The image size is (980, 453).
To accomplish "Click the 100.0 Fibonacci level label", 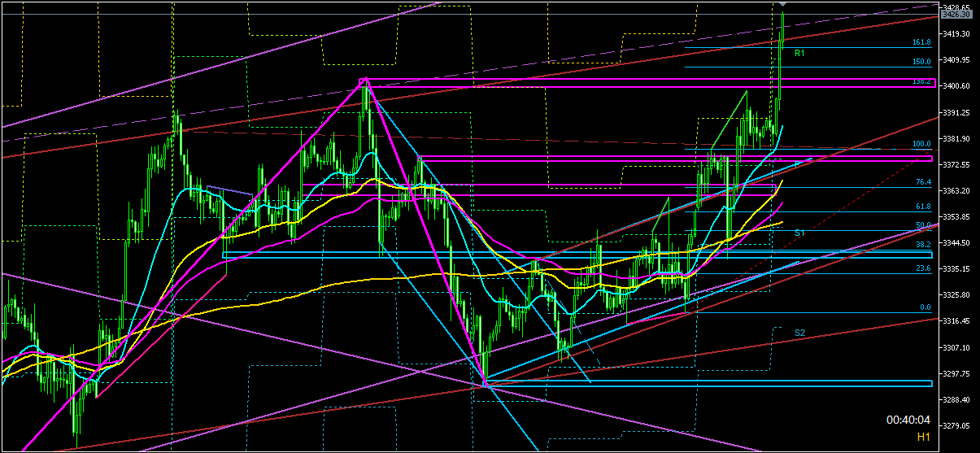I will pyautogui.click(x=921, y=144).
